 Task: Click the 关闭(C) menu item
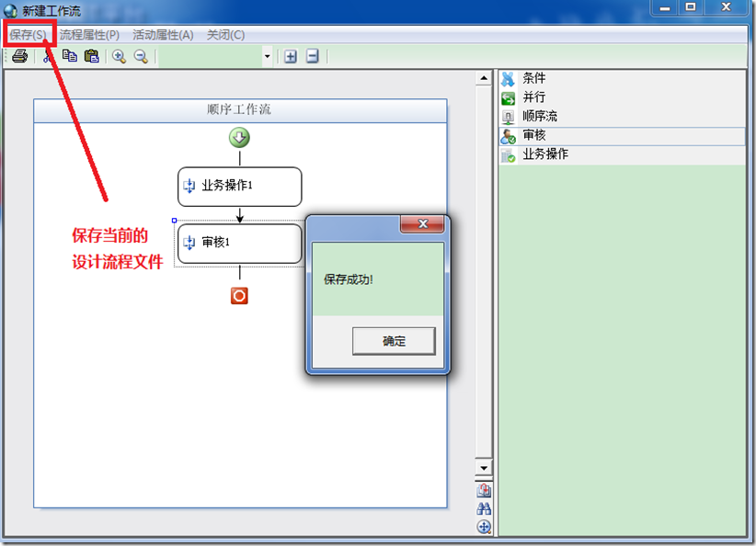225,35
